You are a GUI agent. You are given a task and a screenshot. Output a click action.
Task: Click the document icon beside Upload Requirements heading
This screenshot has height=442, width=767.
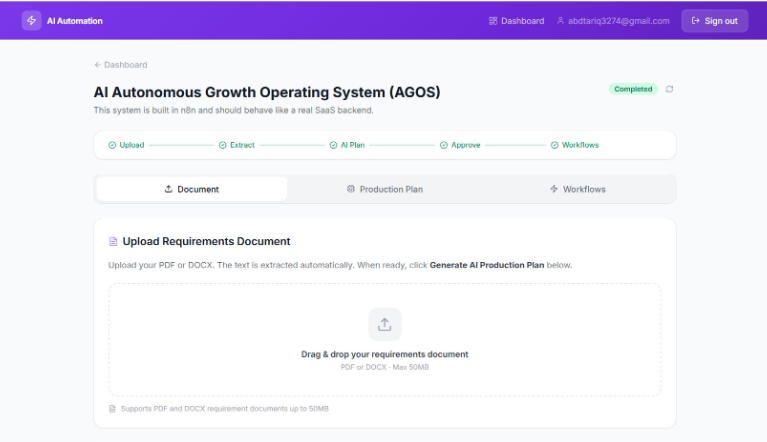pyautogui.click(x=113, y=242)
